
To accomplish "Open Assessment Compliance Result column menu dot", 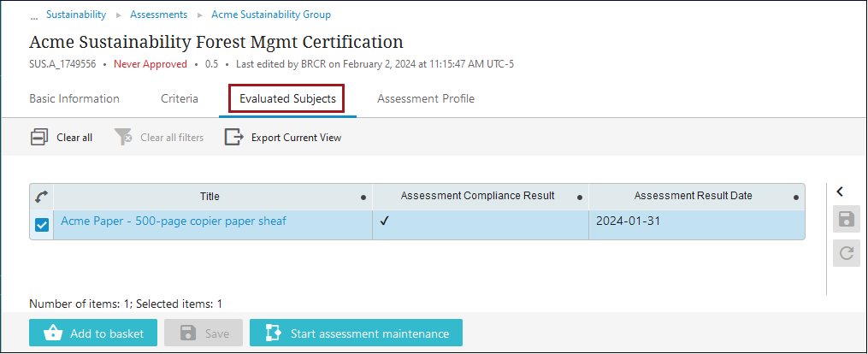I will [x=580, y=198].
